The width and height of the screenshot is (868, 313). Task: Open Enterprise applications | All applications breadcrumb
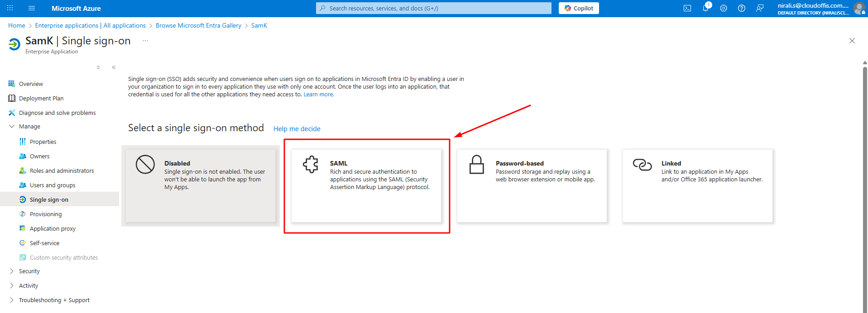point(91,25)
